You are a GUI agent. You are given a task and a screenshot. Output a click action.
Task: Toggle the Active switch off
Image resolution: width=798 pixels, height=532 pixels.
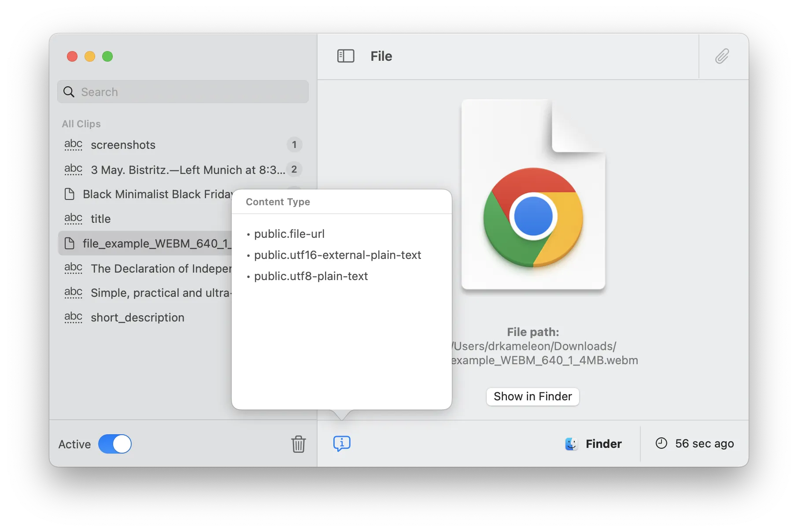[x=115, y=444]
